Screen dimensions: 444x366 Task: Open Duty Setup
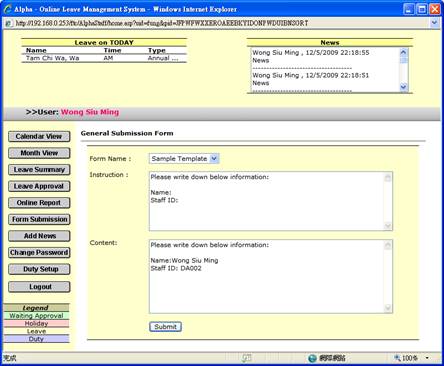(39, 269)
